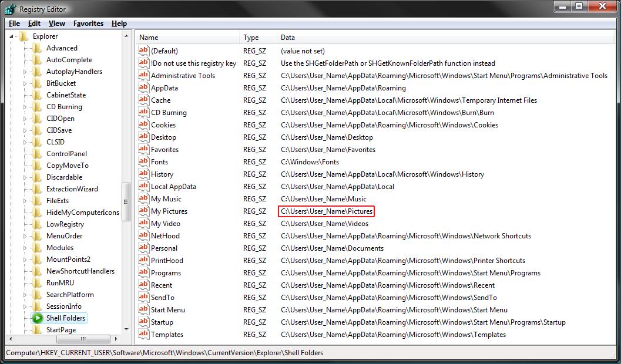The width and height of the screenshot is (621, 364).
Task: Expand the SearchPlatform key
Action: 25,295
